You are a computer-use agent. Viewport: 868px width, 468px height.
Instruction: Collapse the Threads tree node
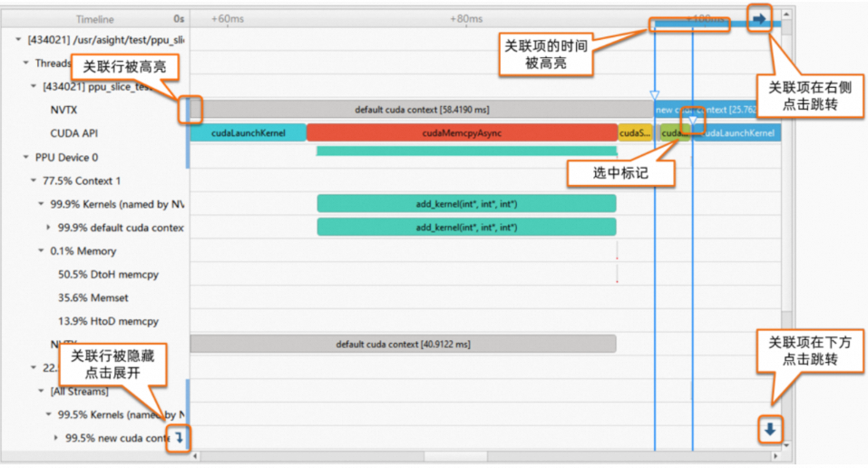coord(26,63)
